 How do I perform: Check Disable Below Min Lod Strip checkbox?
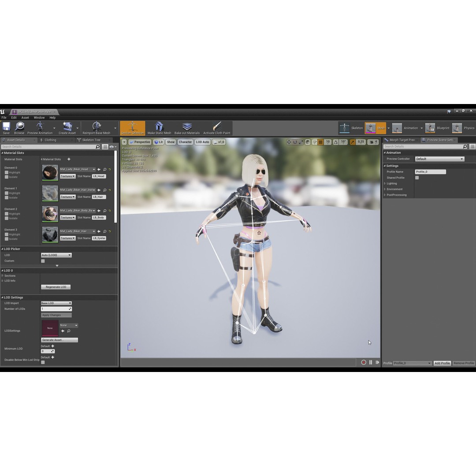[43, 362]
